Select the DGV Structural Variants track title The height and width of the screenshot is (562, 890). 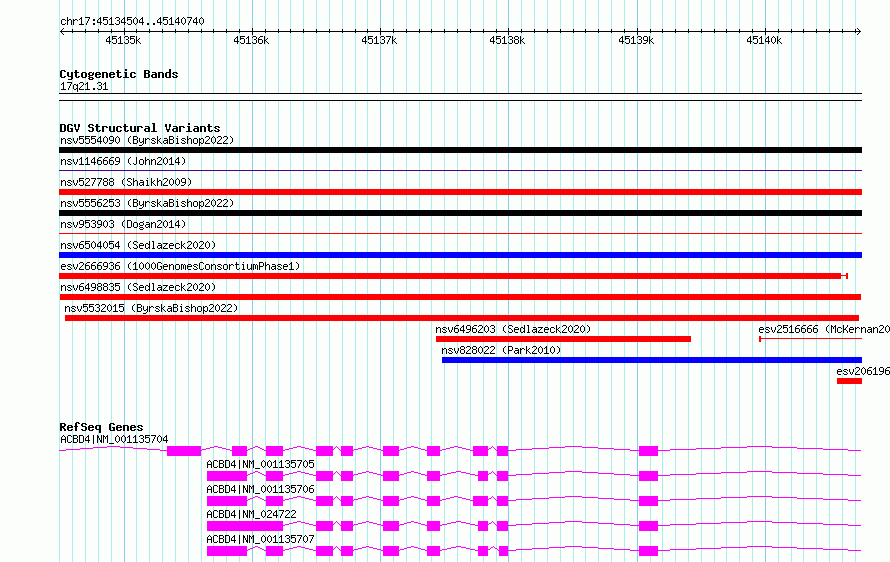[x=140, y=128]
